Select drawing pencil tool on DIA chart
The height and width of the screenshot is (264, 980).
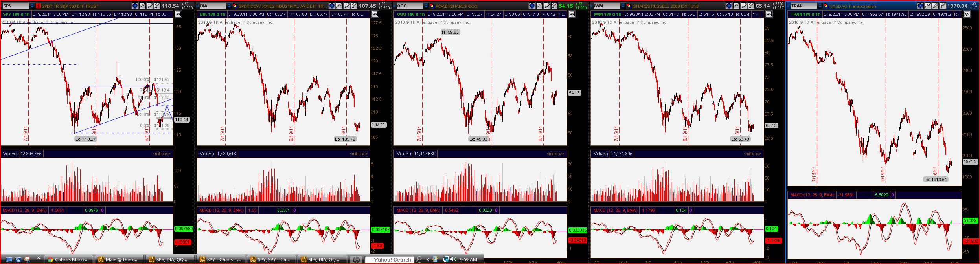(x=347, y=6)
